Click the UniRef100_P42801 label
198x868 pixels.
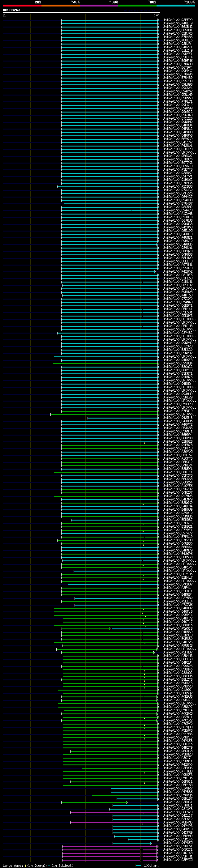[x=178, y=146]
